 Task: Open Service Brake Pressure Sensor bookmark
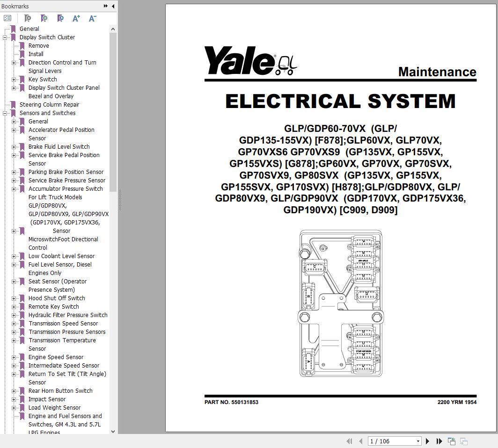click(66, 180)
